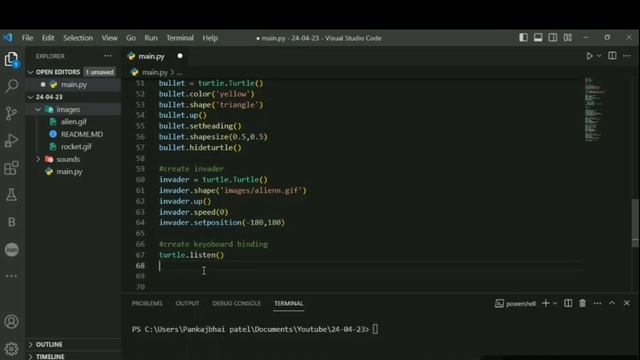This screenshot has height=360, width=640.
Task: Click the main.py breadcrumb above the code
Action: (155, 73)
